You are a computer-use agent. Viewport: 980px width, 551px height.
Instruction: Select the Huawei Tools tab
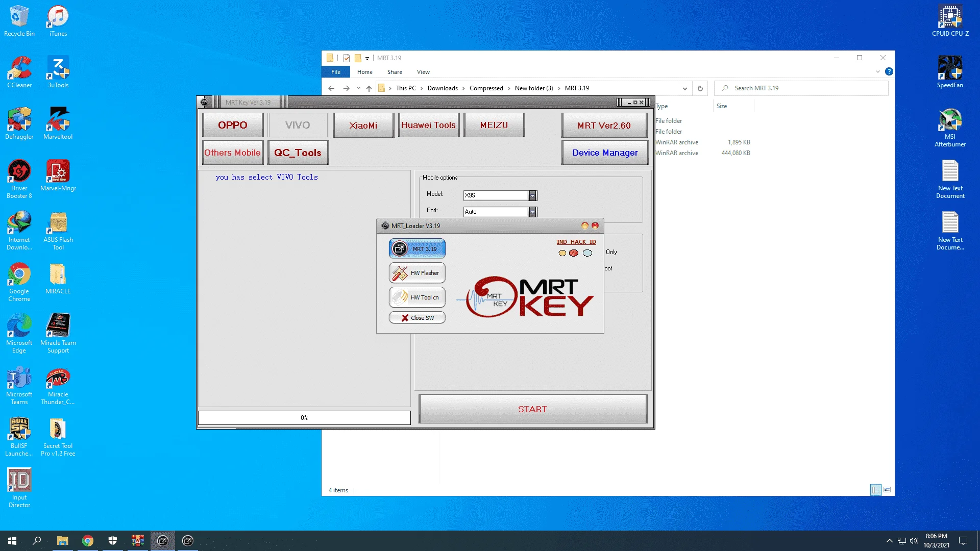pyautogui.click(x=429, y=126)
